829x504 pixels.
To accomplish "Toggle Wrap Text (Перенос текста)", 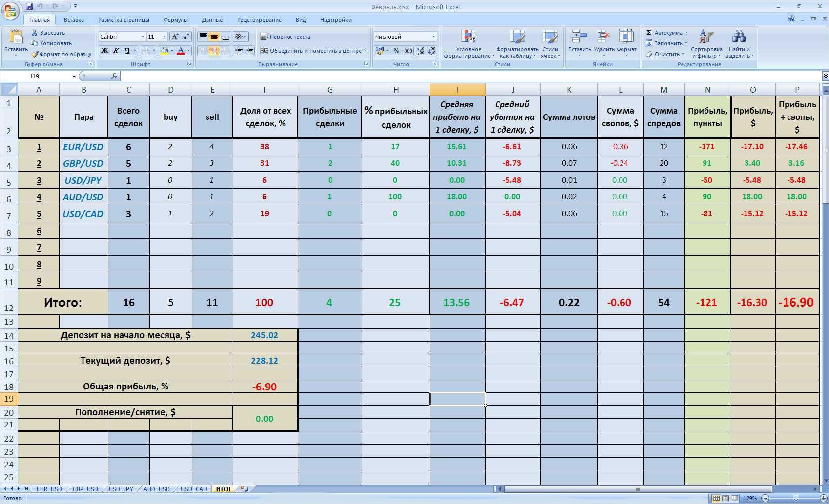I will 286,37.
